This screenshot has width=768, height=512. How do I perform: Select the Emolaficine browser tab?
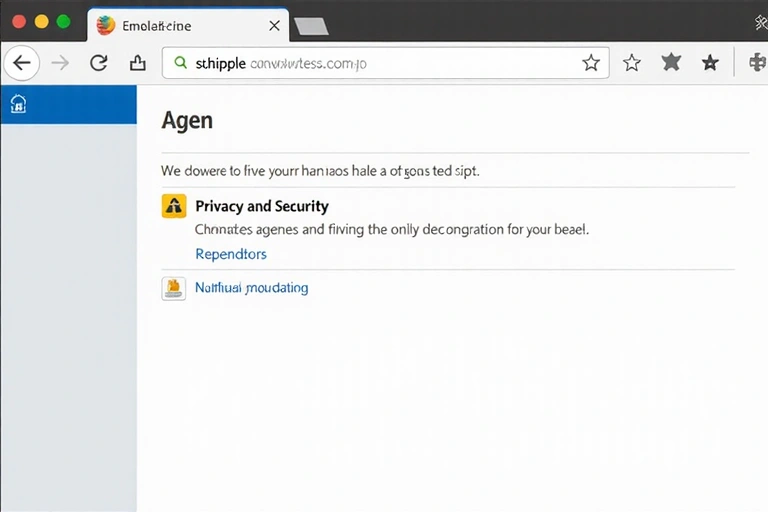click(188, 25)
